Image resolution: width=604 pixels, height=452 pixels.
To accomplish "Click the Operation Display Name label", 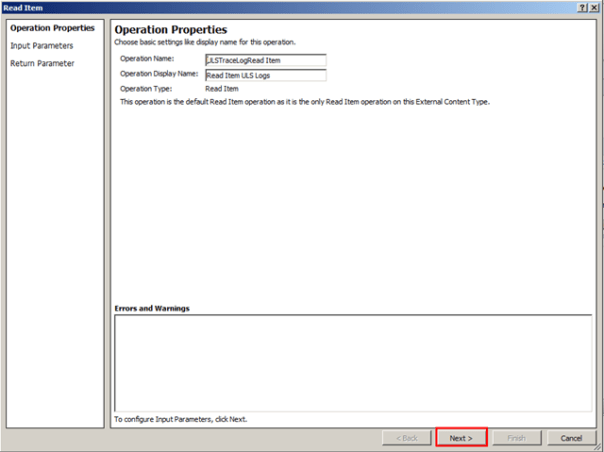I will pyautogui.click(x=158, y=75).
